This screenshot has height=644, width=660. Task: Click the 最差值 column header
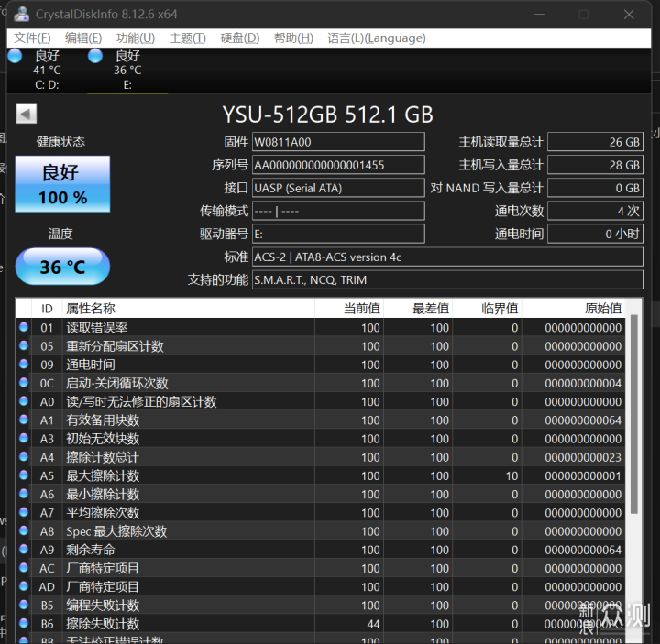pos(418,309)
